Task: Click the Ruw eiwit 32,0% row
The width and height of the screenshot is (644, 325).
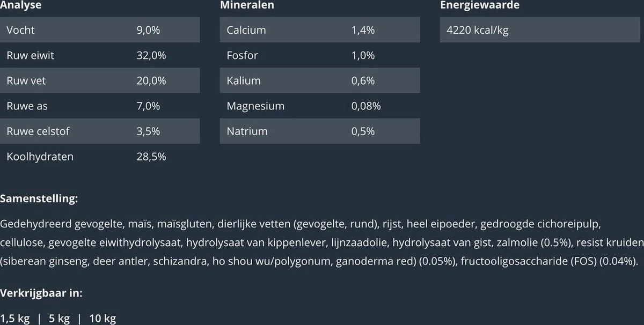Action: (x=100, y=55)
